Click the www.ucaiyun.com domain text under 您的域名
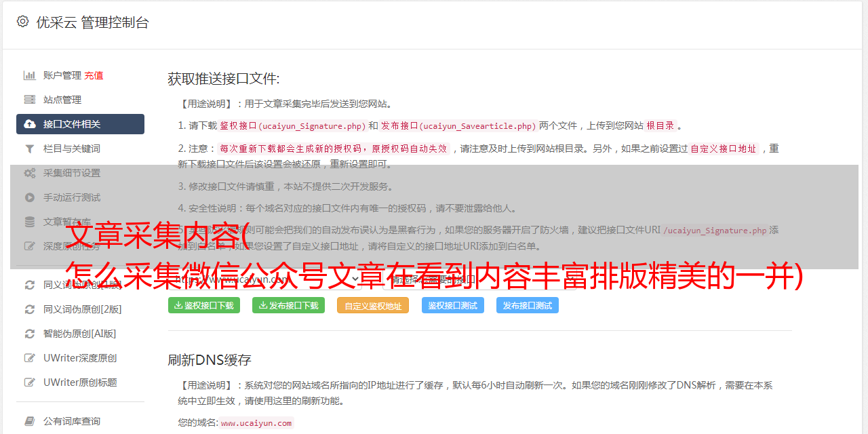Viewport: 868px width, 434px height. point(256,423)
